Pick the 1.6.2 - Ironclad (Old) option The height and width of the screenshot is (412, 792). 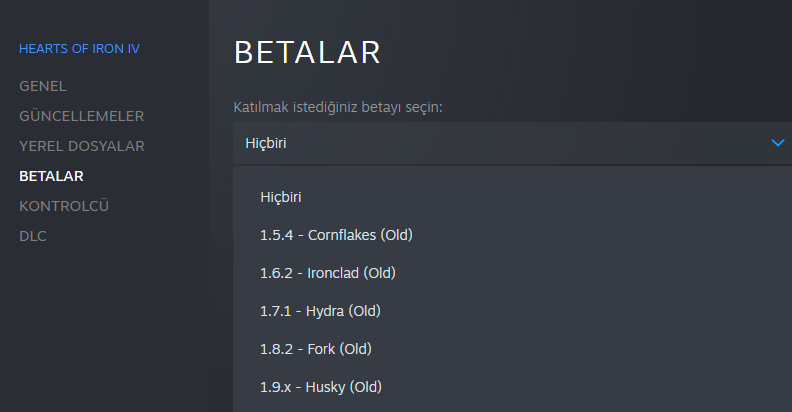pos(329,273)
